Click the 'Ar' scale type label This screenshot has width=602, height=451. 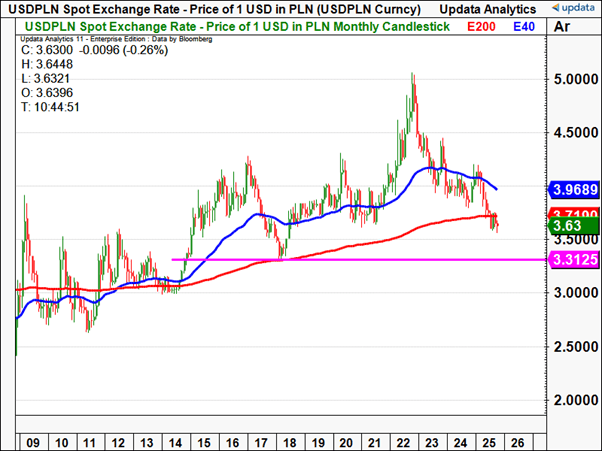click(x=562, y=27)
